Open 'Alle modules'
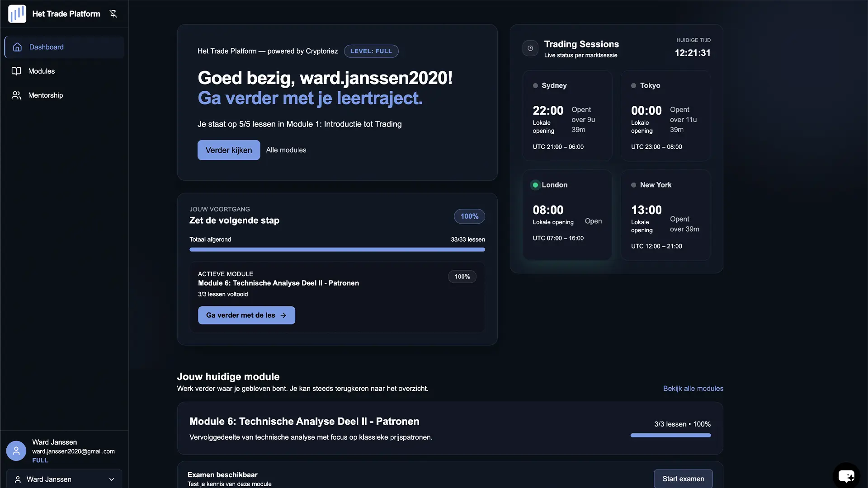This screenshot has height=488, width=868. click(286, 150)
